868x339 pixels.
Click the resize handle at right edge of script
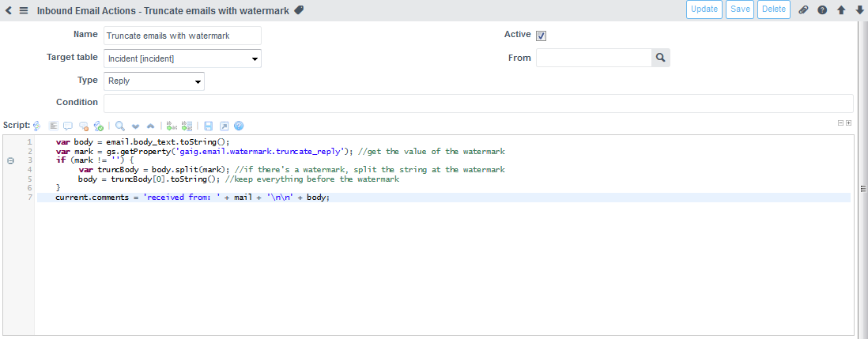862,189
